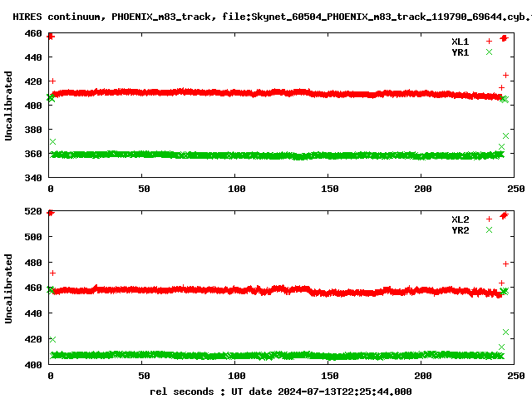Image resolution: width=532 pixels, height=399 pixels.
Task: Click the 100 x-axis tick under XL1/YR1 plot
Action: 236,189
